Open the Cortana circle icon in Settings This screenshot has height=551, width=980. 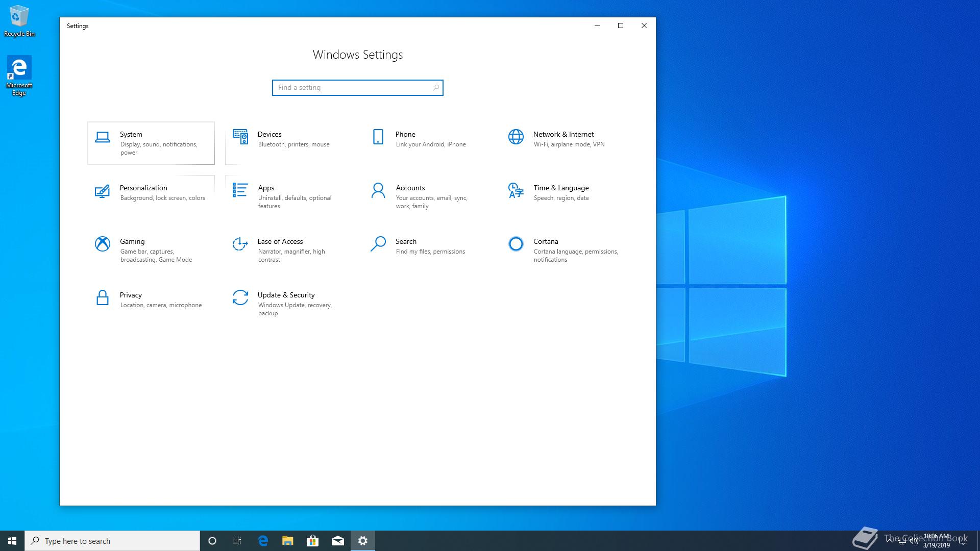coord(516,244)
